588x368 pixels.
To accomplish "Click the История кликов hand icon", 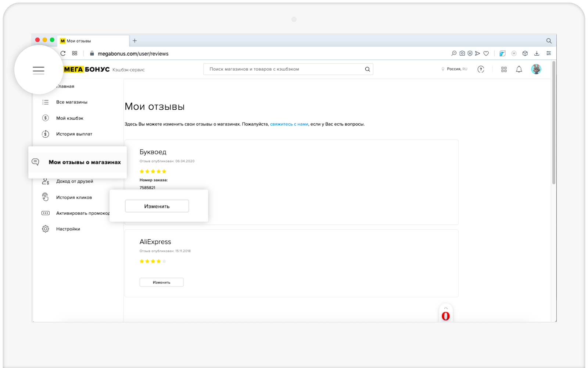I will coord(46,197).
